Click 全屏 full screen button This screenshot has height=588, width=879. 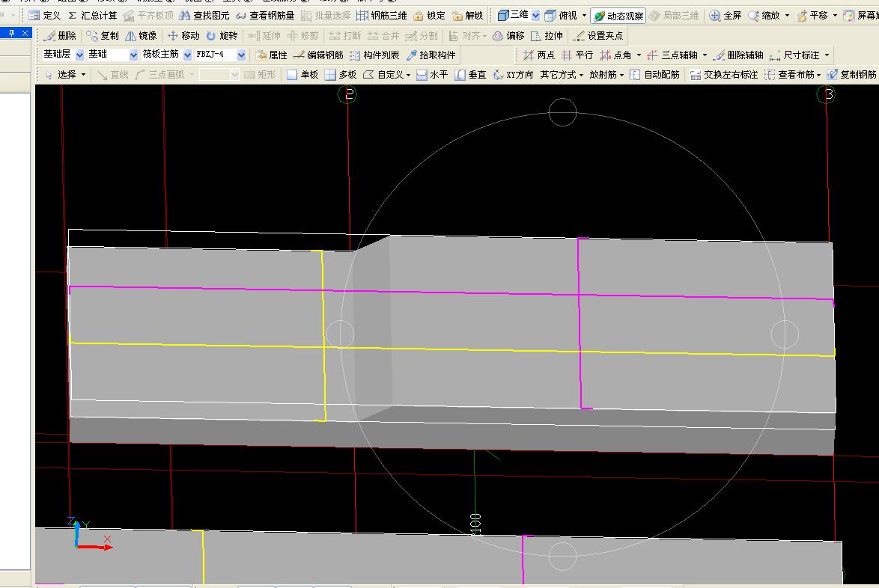click(726, 16)
